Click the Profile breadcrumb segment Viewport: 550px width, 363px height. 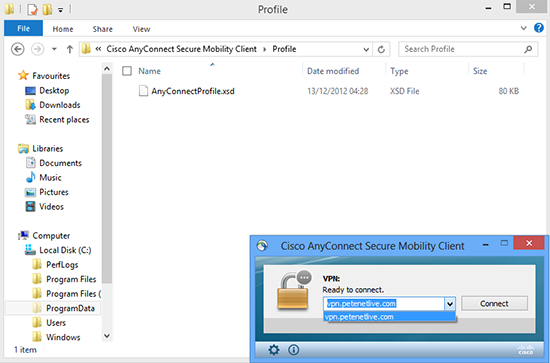point(284,49)
